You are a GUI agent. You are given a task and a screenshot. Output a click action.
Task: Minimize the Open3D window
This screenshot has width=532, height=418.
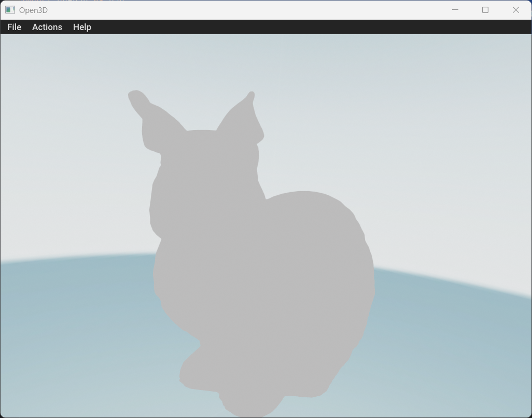455,10
